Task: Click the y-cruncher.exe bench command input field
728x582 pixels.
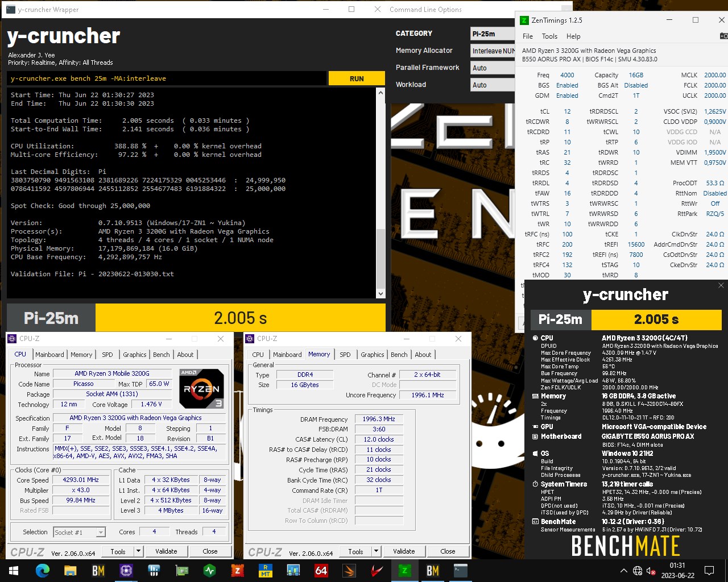Action: coord(167,78)
